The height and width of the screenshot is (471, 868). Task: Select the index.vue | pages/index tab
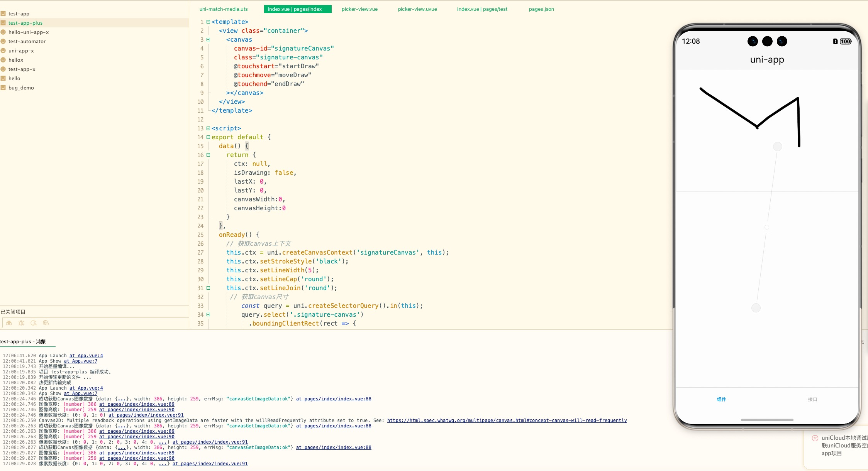298,9
